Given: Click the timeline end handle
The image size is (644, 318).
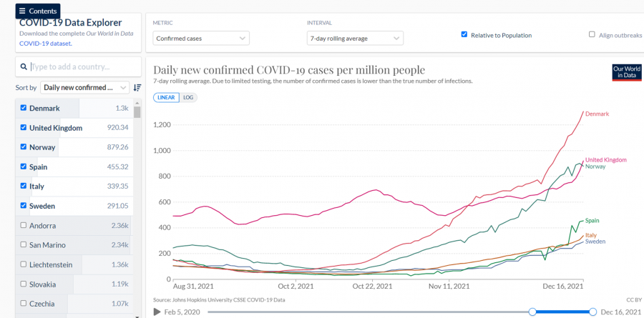Looking at the screenshot, I should click(592, 312).
